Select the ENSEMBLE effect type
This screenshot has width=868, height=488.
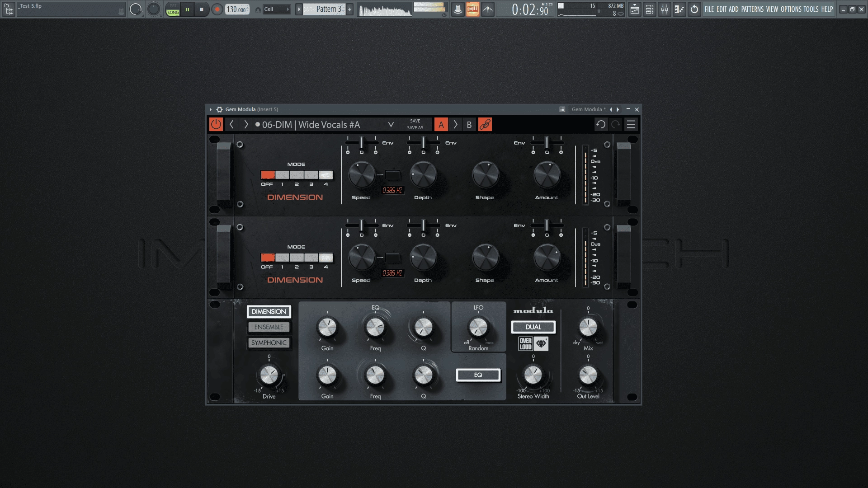click(x=269, y=327)
